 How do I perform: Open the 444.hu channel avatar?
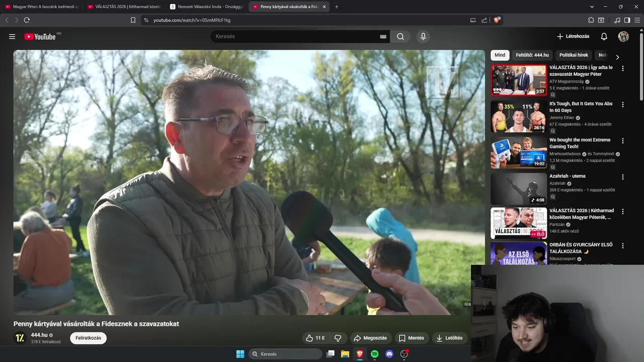coord(20,338)
